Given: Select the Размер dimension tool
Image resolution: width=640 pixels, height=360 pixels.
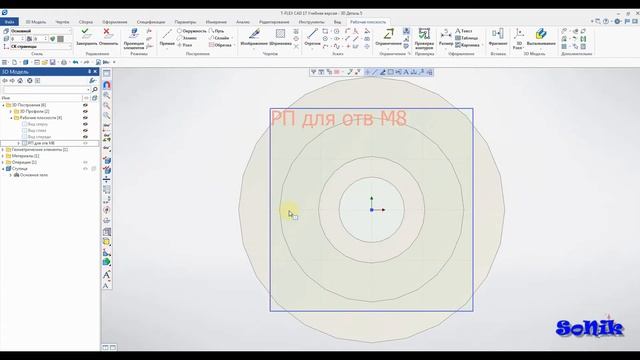Looking at the screenshot, I should click(x=446, y=37).
